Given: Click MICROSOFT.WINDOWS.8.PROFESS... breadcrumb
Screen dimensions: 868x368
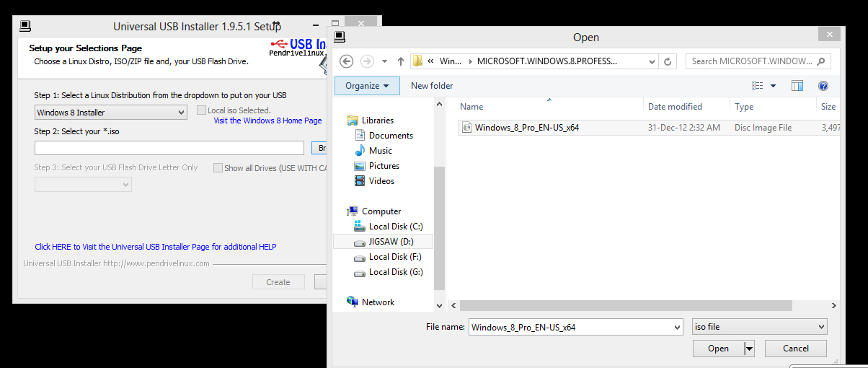Looking at the screenshot, I should pos(547,61).
